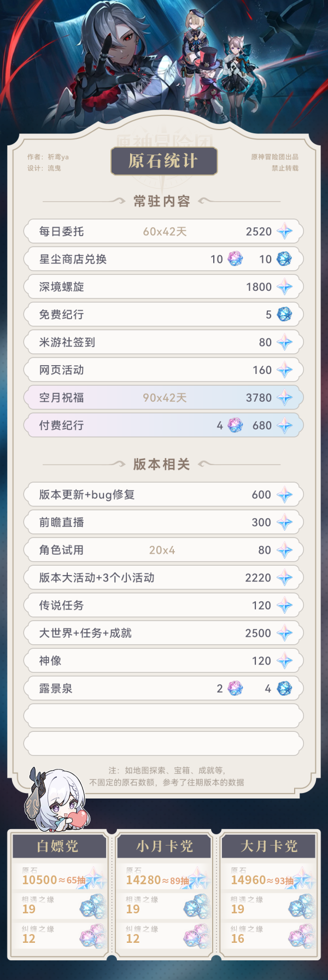Select the acquaint fate icon in 免费纪行 row
Image resolution: width=328 pixels, height=980 pixels.
pos(284,314)
